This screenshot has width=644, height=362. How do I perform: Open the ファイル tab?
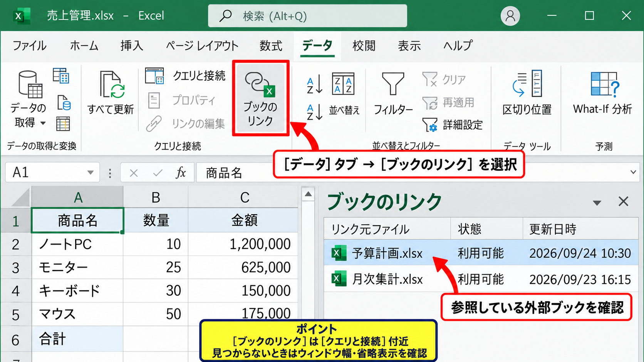[x=30, y=46]
